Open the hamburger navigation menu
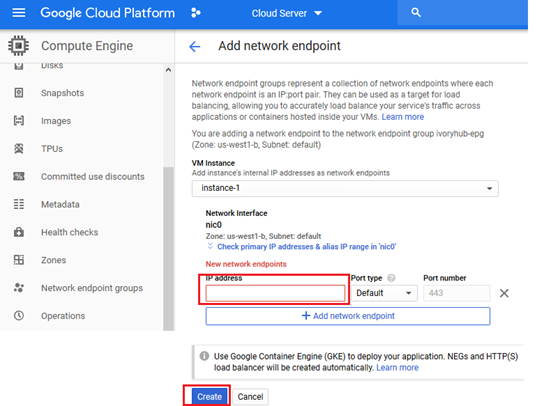551x406 pixels. [19, 13]
